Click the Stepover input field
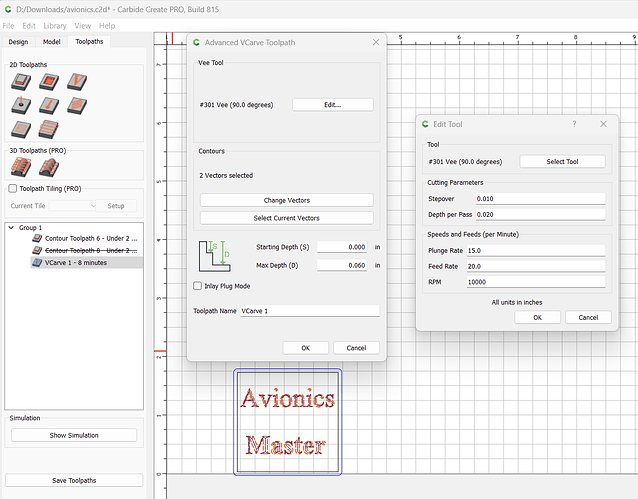638x499 pixels. [x=540, y=199]
